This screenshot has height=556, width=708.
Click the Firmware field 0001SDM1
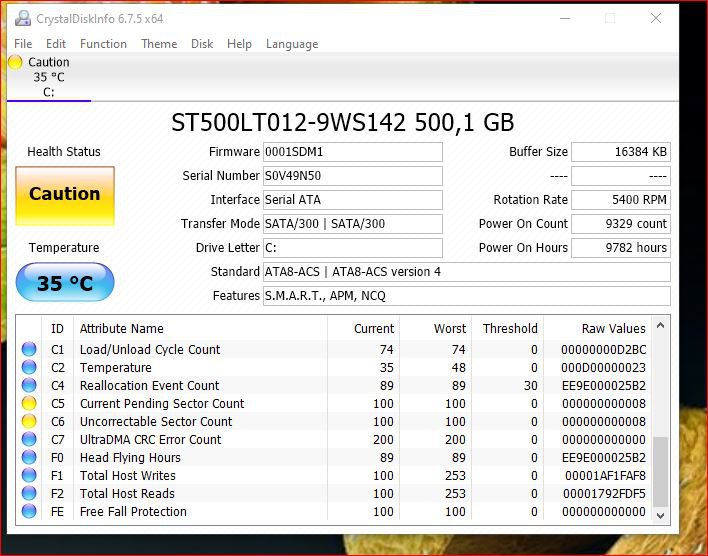353,152
